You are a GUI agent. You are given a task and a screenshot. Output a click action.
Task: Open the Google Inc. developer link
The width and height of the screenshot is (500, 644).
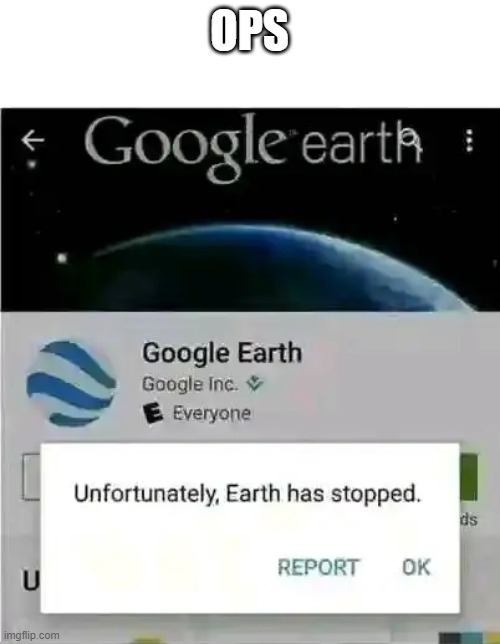click(190, 384)
